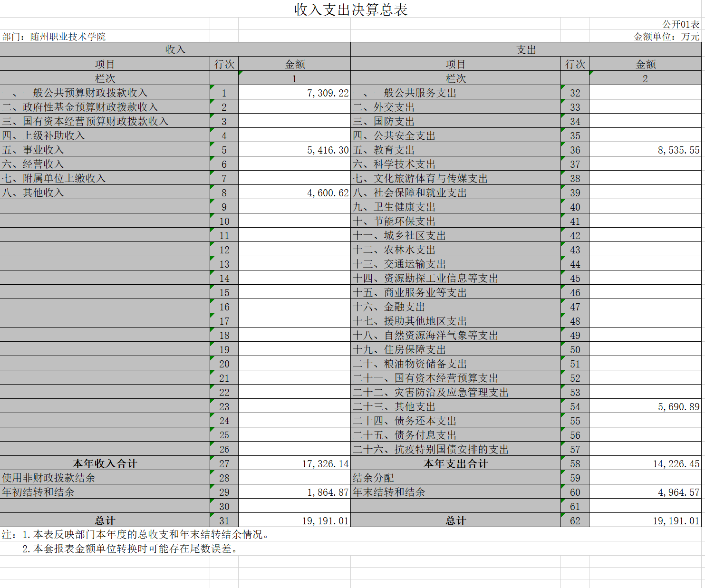The height and width of the screenshot is (588, 705).
Task: Click the 文化旅游体育与传媒支出 cell
Action: point(456,178)
